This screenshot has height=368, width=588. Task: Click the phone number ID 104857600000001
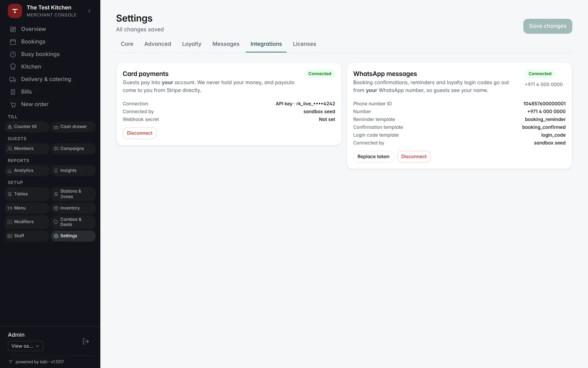544,104
